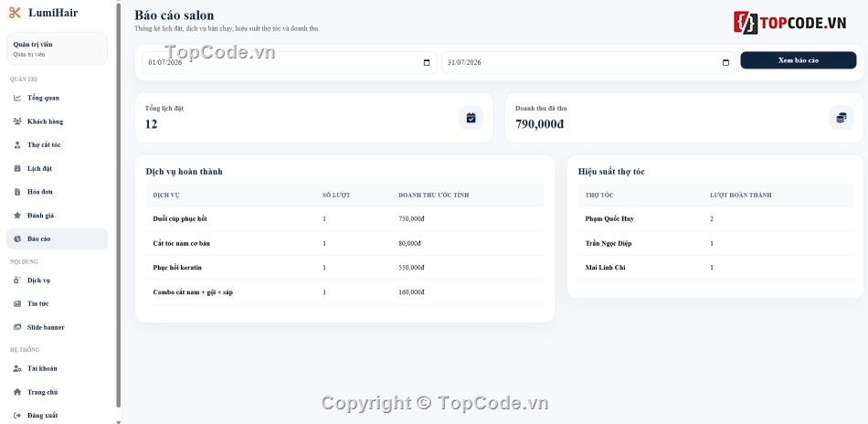Click the Tổng quan chart icon

(17, 98)
